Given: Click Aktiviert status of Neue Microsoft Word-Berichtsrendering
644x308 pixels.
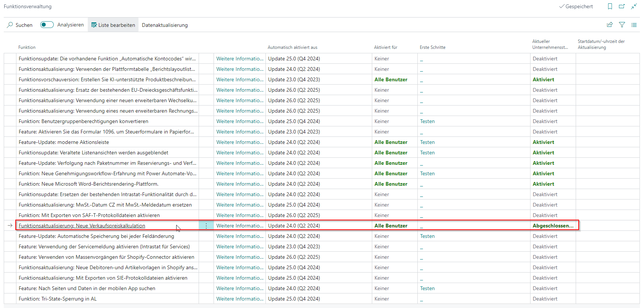Looking at the screenshot, I should (543, 184).
